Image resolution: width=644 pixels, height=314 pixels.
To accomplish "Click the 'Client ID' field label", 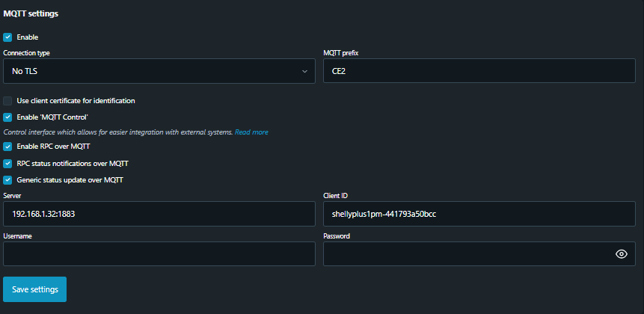I will [336, 196].
